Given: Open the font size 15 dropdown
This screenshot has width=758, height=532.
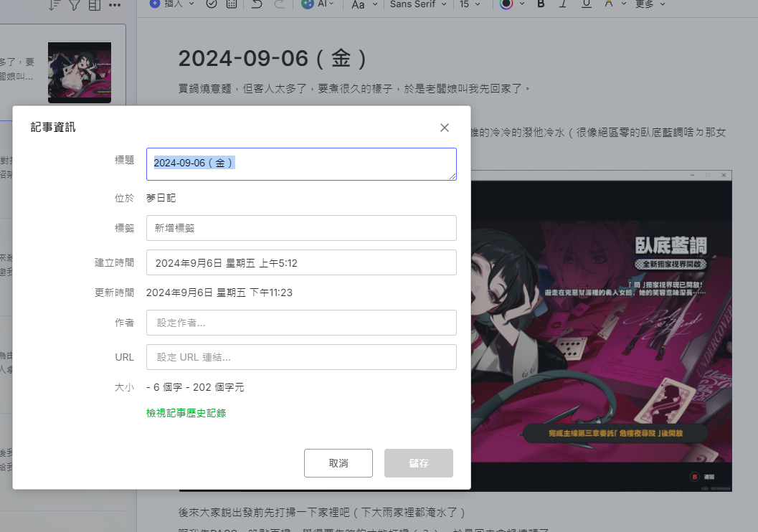Looking at the screenshot, I should 470,4.
